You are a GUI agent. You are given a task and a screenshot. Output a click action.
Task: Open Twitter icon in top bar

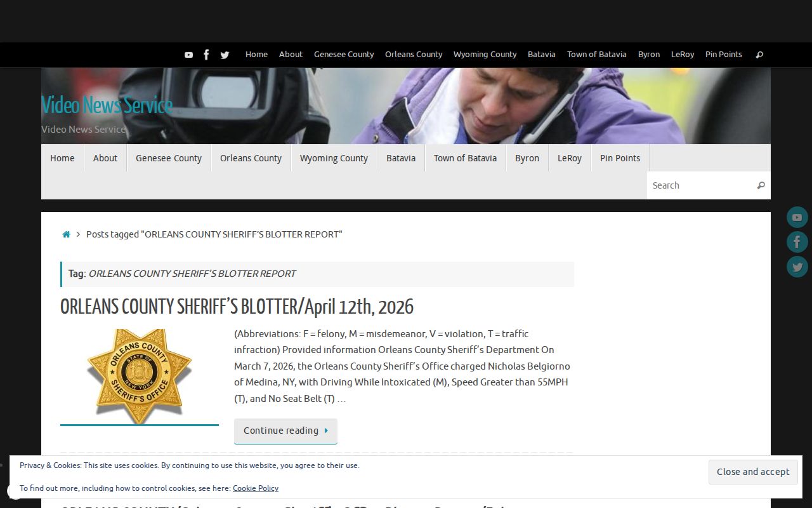225,55
